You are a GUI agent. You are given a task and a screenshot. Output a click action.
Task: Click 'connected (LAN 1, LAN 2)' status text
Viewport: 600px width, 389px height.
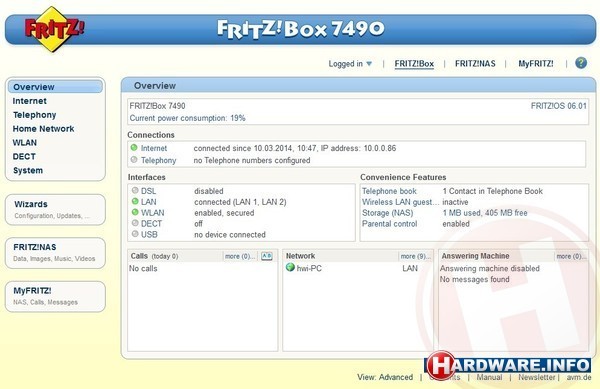(x=240, y=202)
